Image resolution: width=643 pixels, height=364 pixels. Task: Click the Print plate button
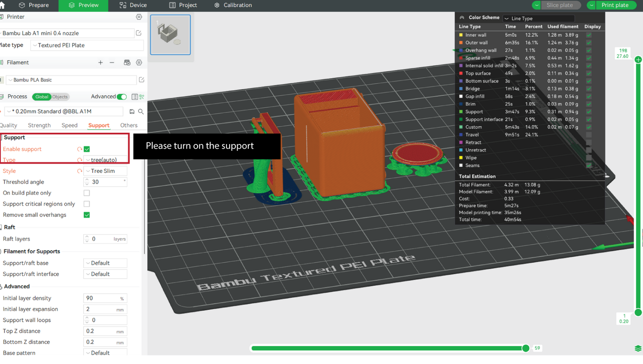[615, 5]
